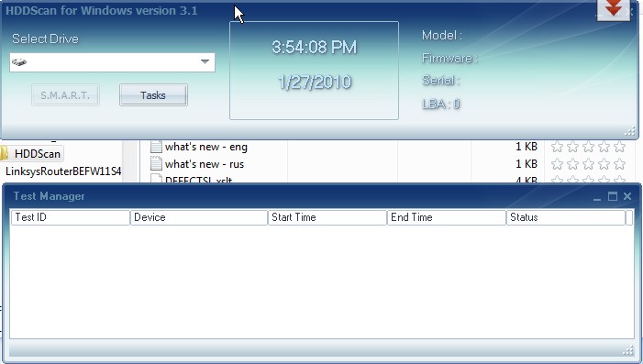
Task: Click the Start Time column header
Action: pos(327,217)
